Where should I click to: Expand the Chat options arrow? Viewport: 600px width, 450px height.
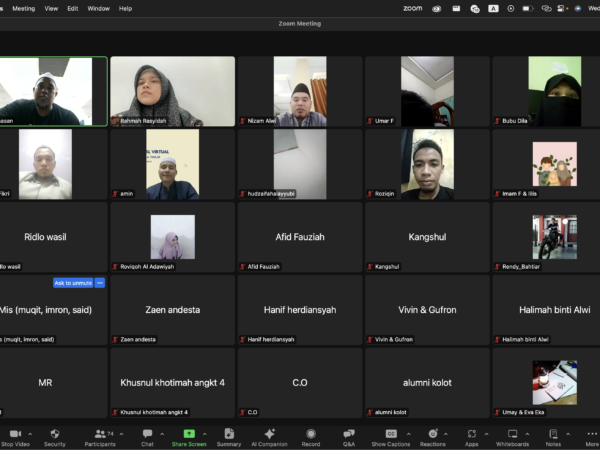coord(162,434)
